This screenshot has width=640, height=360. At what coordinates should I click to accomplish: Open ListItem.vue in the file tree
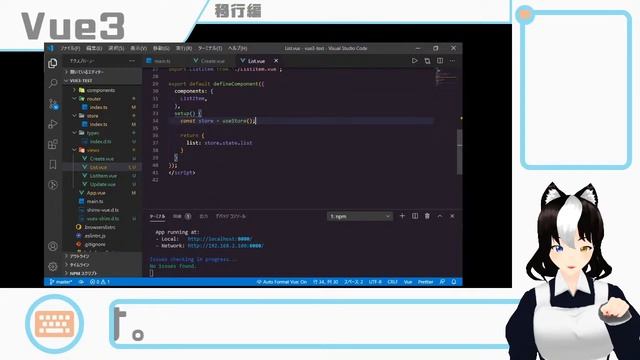[x=103, y=176]
